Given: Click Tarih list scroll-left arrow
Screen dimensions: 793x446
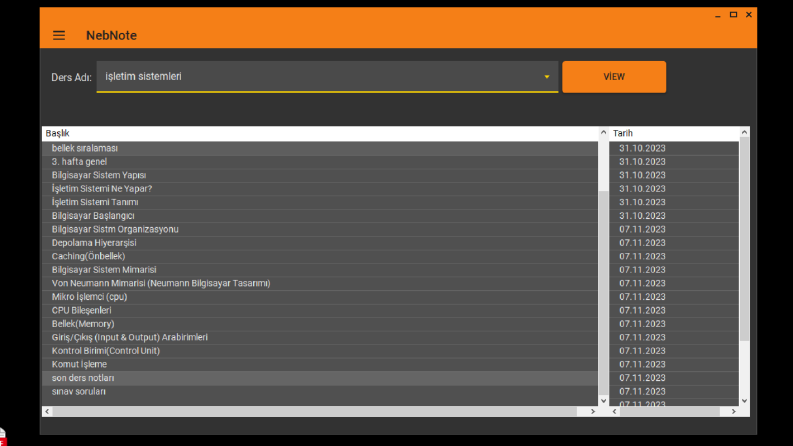Looking at the screenshot, I should pos(614,412).
